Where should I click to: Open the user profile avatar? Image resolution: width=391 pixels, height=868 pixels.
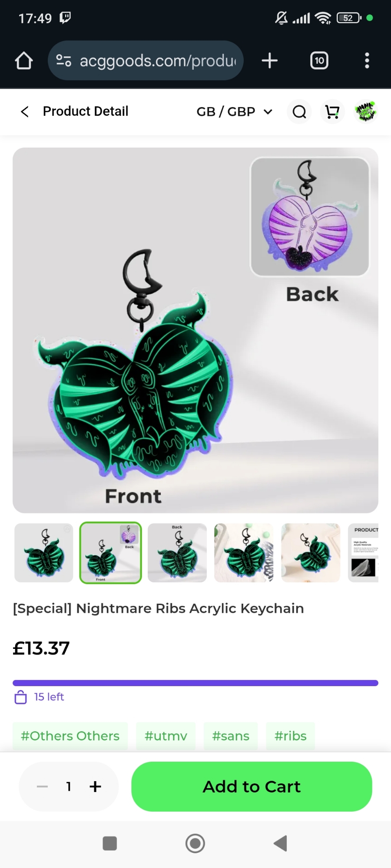click(366, 112)
